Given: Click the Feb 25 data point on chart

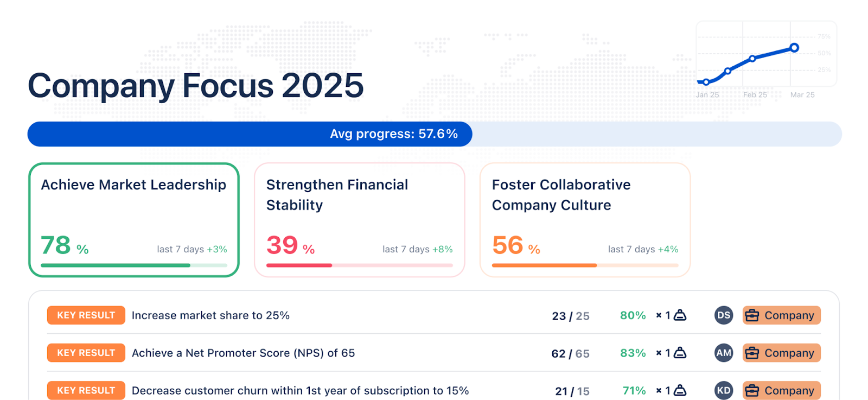Looking at the screenshot, I should 752,59.
